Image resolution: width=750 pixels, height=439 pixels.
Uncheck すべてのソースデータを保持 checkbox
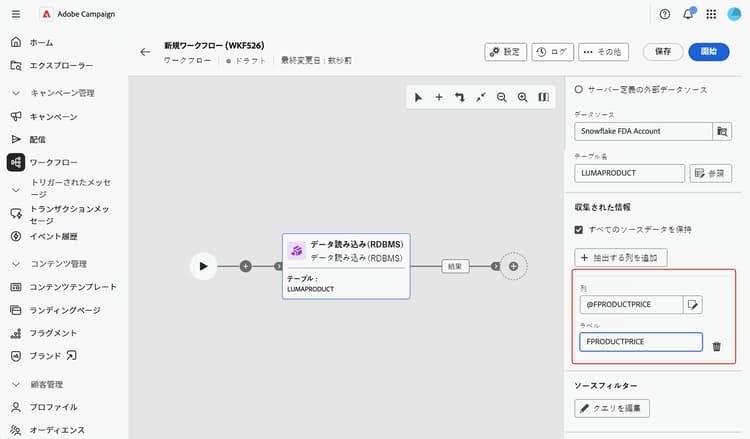(579, 230)
